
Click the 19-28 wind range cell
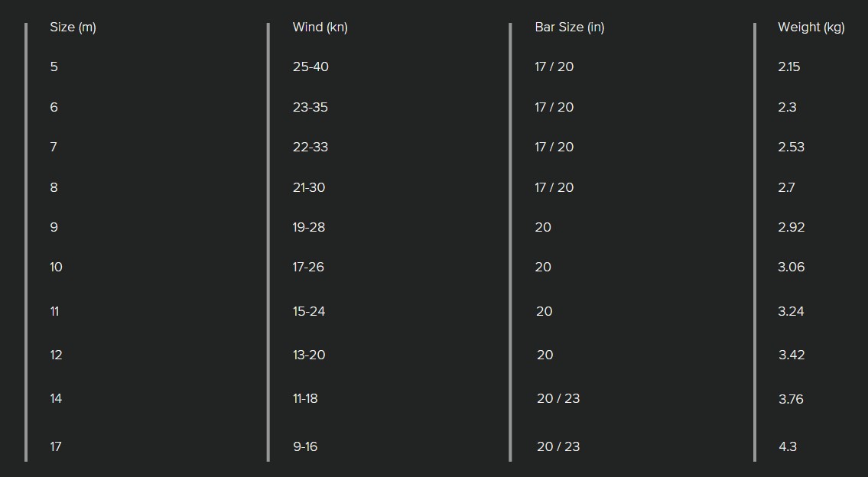309,228
